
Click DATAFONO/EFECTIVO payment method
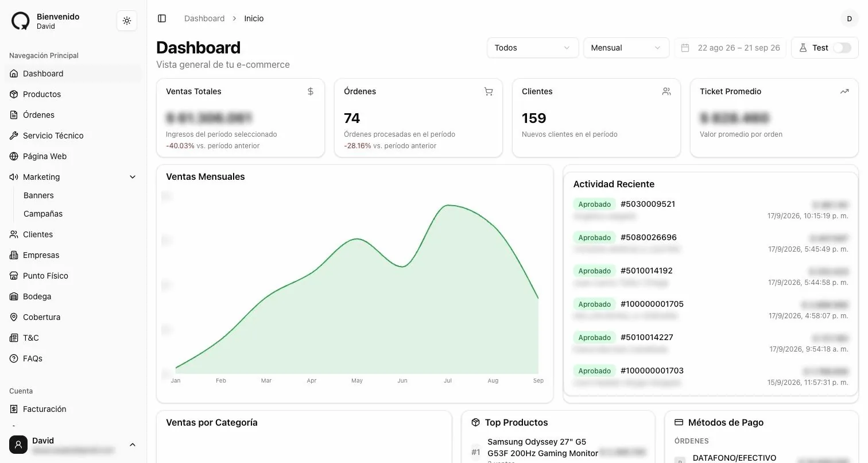pyautogui.click(x=734, y=458)
